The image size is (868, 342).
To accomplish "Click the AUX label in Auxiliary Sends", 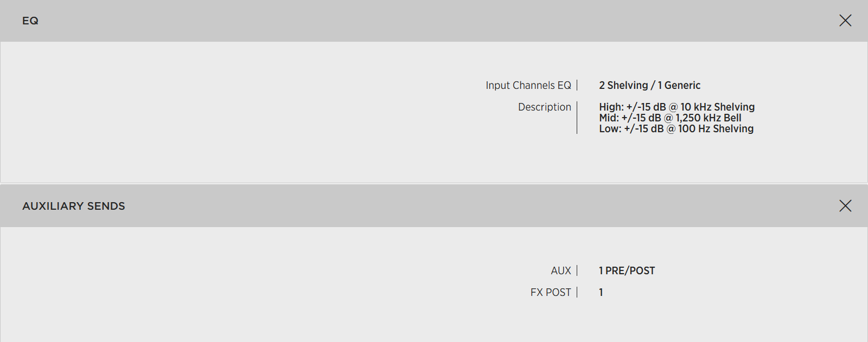I will pyautogui.click(x=561, y=271).
